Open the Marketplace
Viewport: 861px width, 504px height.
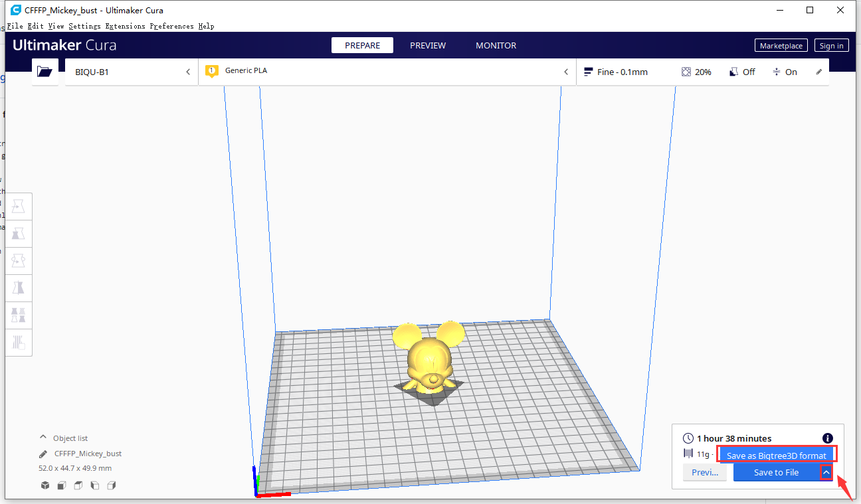point(781,46)
